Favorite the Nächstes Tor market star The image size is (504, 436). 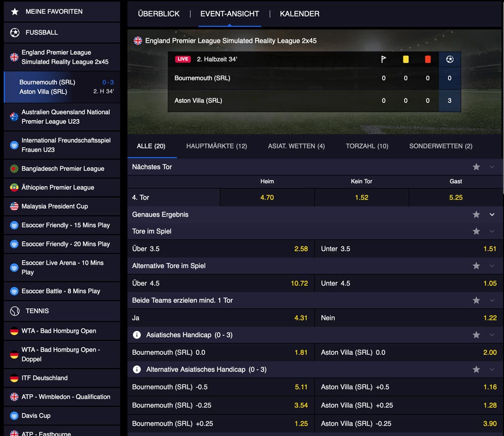476,167
